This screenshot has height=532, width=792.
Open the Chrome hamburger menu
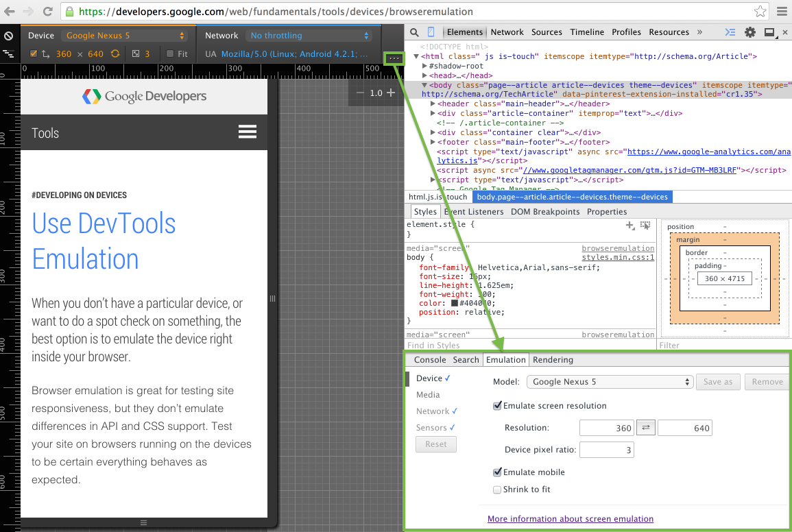(x=782, y=11)
